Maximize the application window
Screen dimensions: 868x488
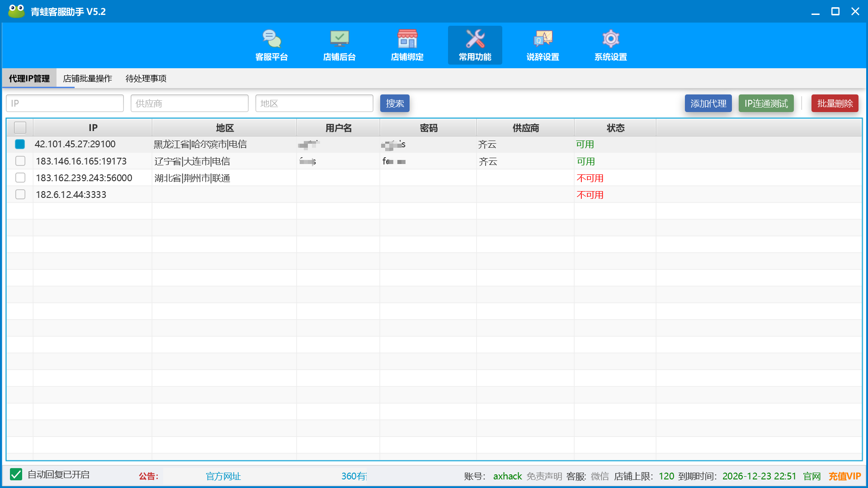(835, 11)
